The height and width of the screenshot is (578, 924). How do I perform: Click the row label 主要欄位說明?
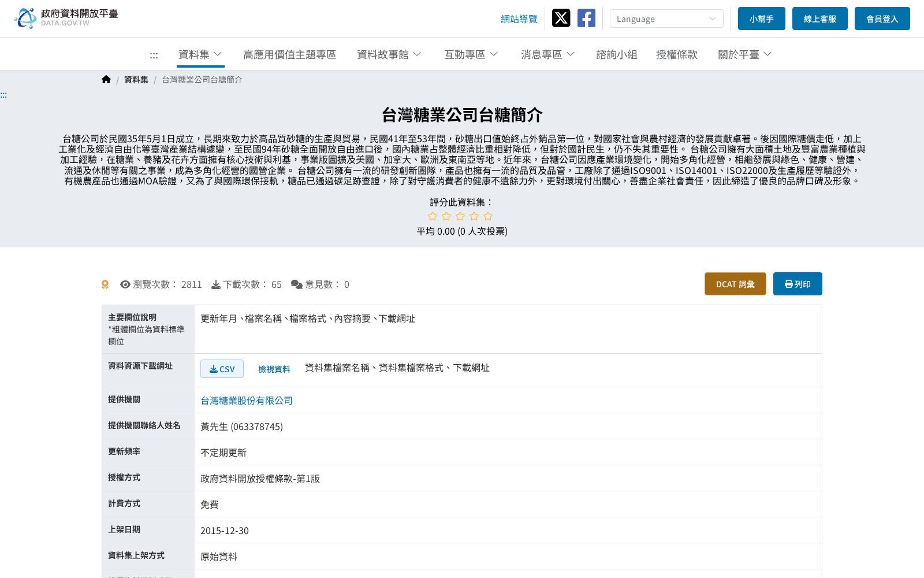pyautogui.click(x=132, y=317)
